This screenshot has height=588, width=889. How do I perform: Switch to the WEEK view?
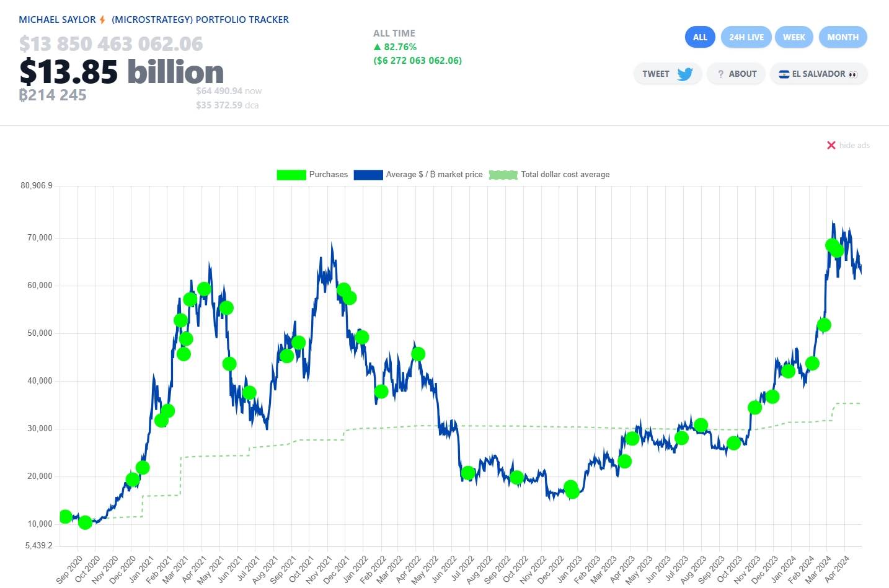coord(794,37)
